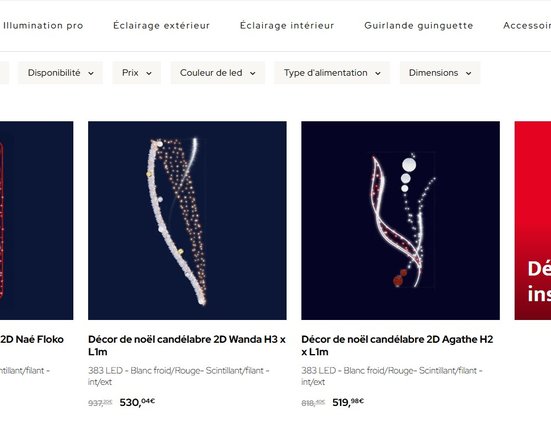Click the Dimensions chevron arrow

468,73
